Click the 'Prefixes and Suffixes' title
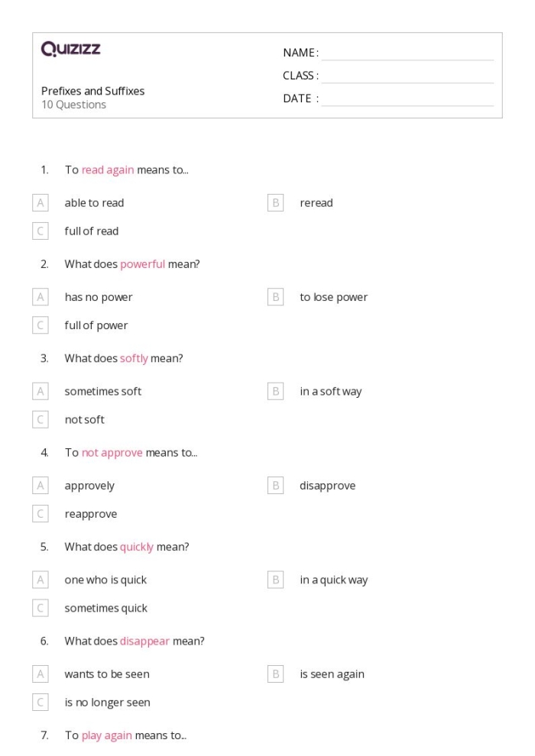This screenshot has height=756, width=535. [92, 91]
